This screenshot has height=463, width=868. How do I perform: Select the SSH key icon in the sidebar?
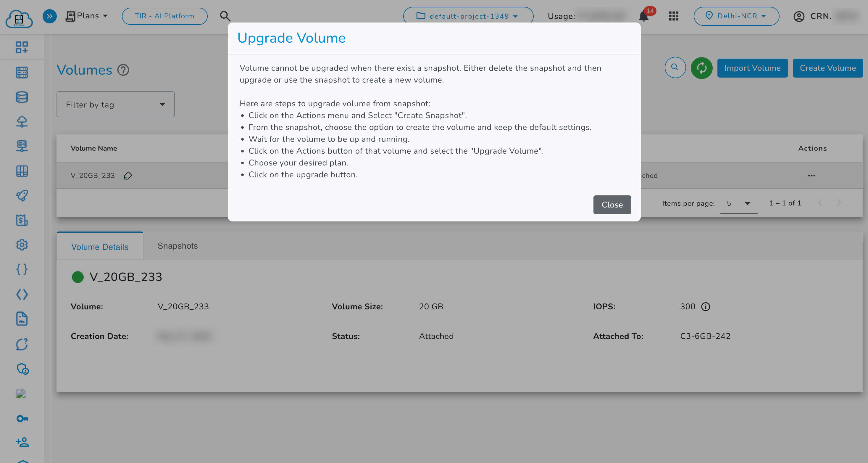[x=22, y=419]
